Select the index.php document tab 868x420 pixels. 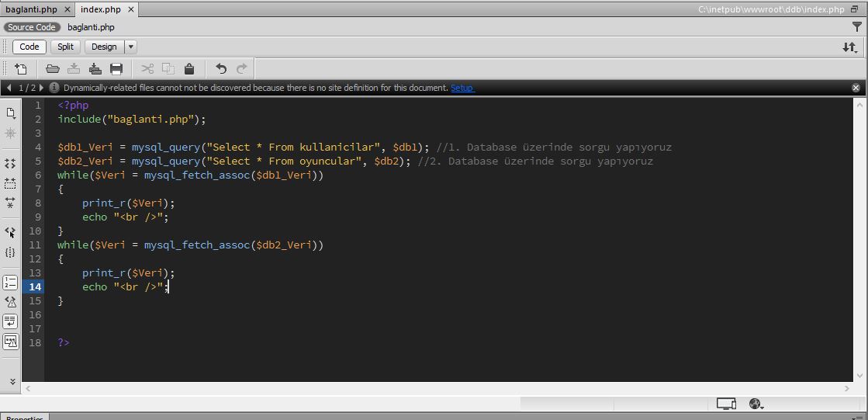click(x=101, y=9)
